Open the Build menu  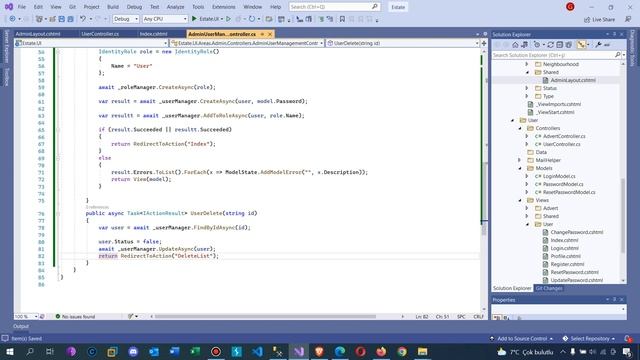(113, 7)
